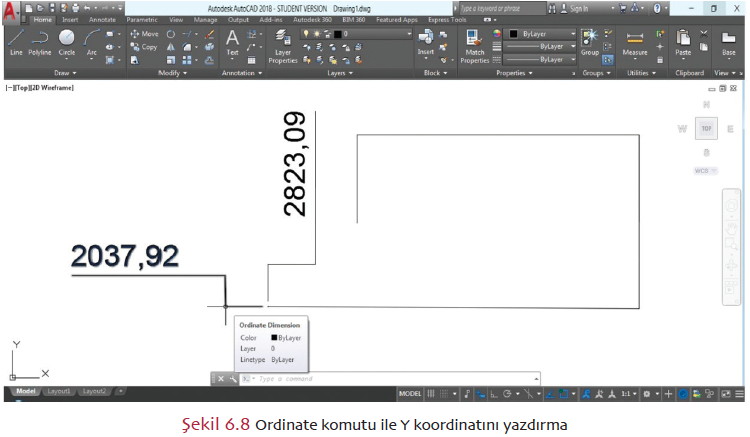Open the ByLayer object color dropdown
This screenshot has width=750, height=437.
coord(541,33)
